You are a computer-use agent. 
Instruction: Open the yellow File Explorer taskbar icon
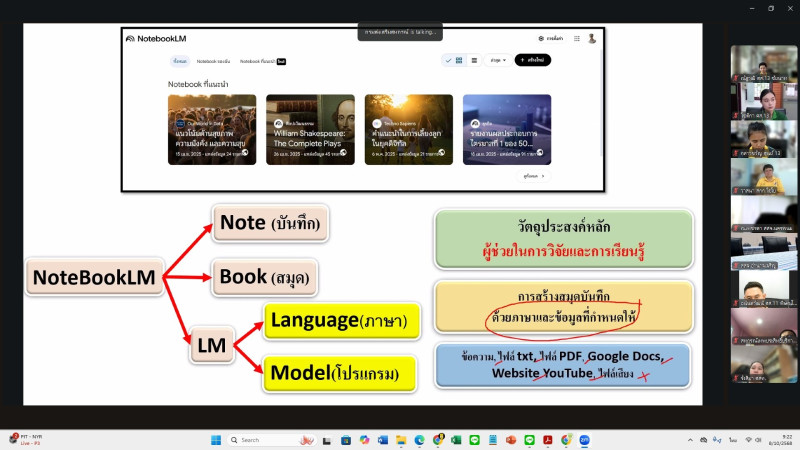pos(401,440)
